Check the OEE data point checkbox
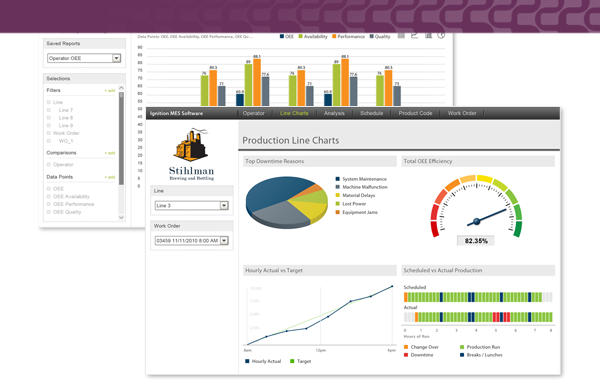This screenshot has width=600, height=388. click(x=49, y=189)
